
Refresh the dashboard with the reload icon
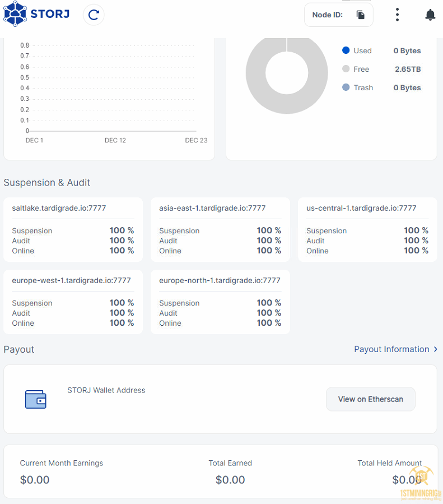(x=94, y=15)
